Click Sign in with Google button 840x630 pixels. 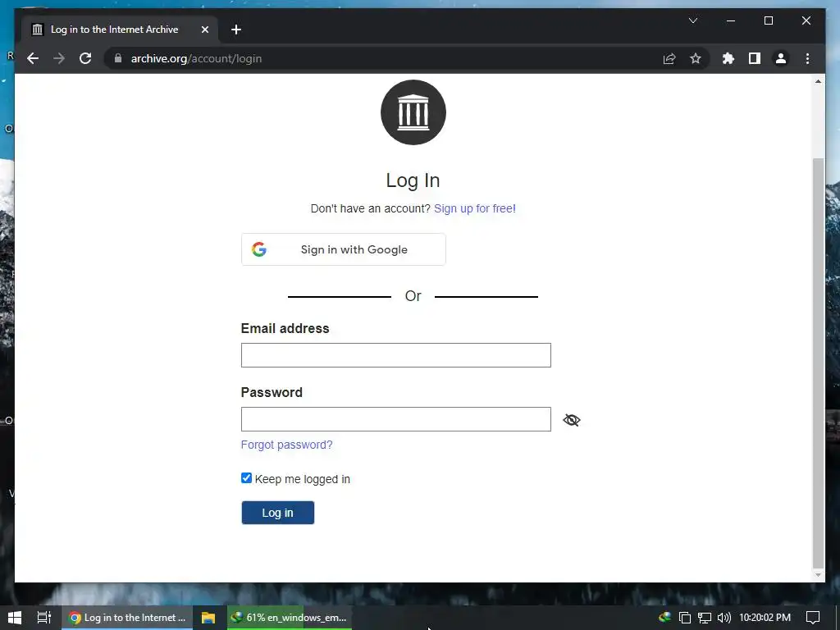(344, 249)
